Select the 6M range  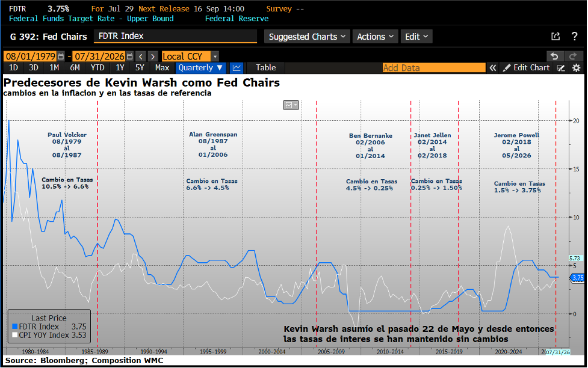pyautogui.click(x=75, y=67)
